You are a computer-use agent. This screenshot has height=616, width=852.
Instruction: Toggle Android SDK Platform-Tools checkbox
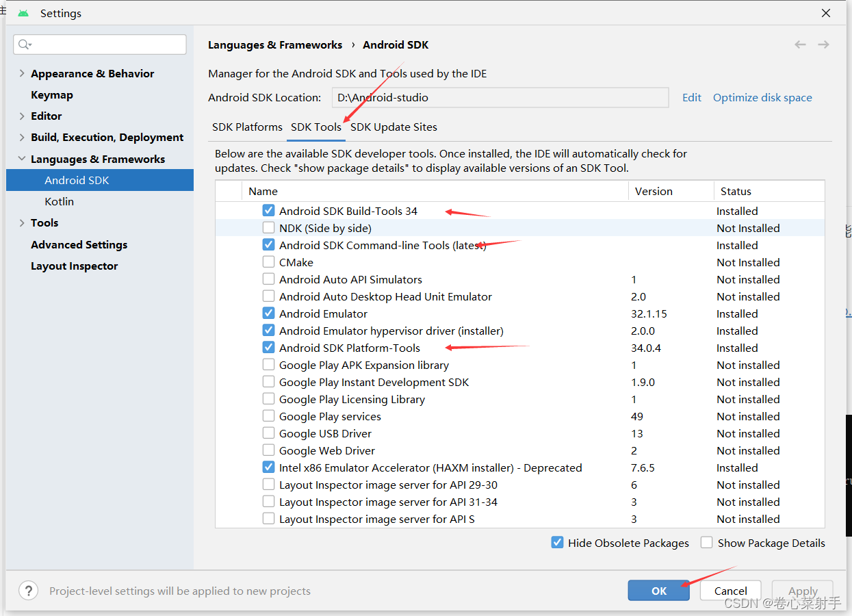[268, 348]
